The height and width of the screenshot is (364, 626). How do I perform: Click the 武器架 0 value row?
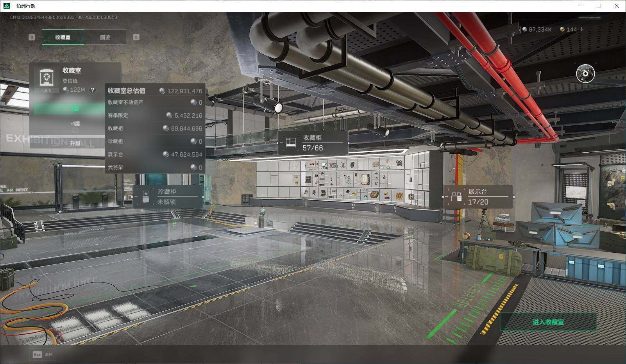(x=155, y=167)
